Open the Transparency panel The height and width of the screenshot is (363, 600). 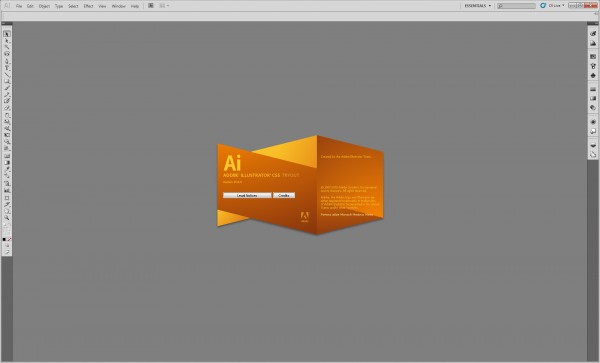(x=593, y=107)
